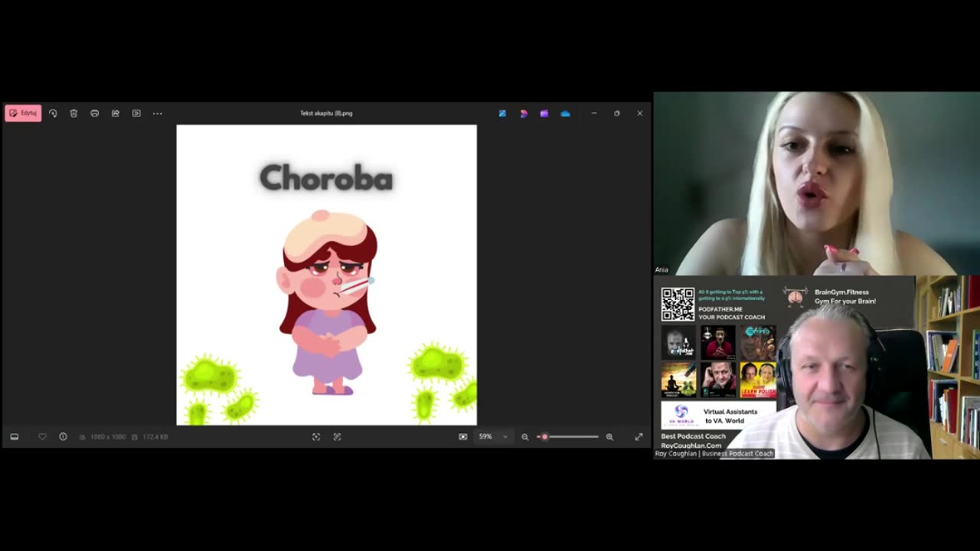Click the VA World logo

point(681,416)
